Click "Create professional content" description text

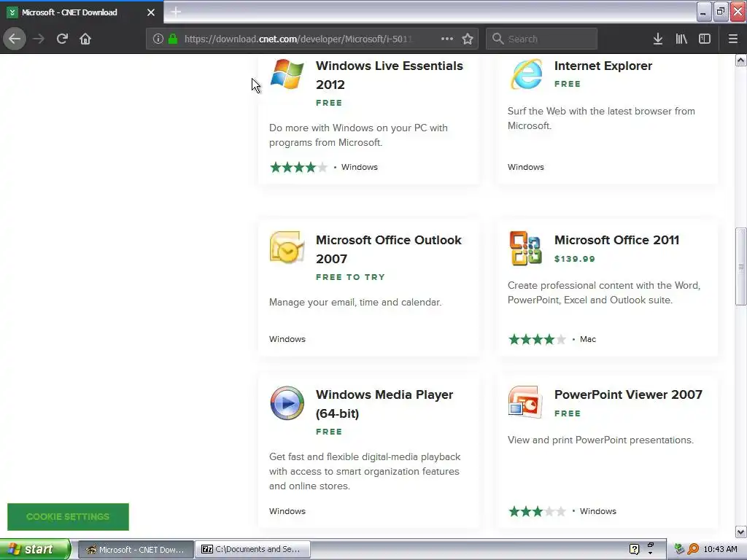pos(604,292)
